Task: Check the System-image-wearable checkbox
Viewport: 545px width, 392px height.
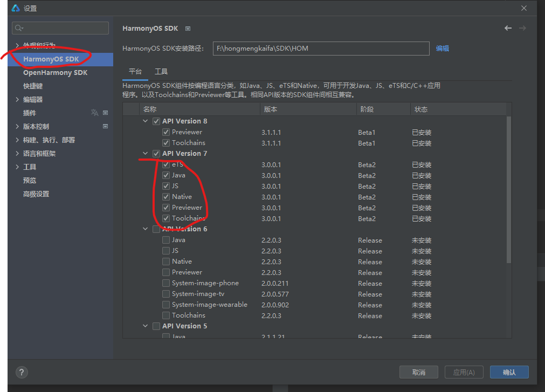Action: pyautogui.click(x=166, y=305)
